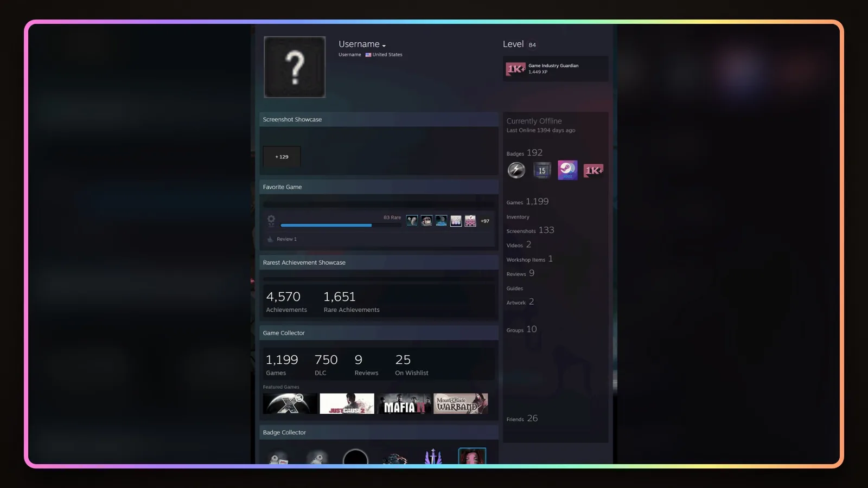The image size is (868, 488).
Task: Open the X3 featured game thumbnail
Action: tap(290, 403)
